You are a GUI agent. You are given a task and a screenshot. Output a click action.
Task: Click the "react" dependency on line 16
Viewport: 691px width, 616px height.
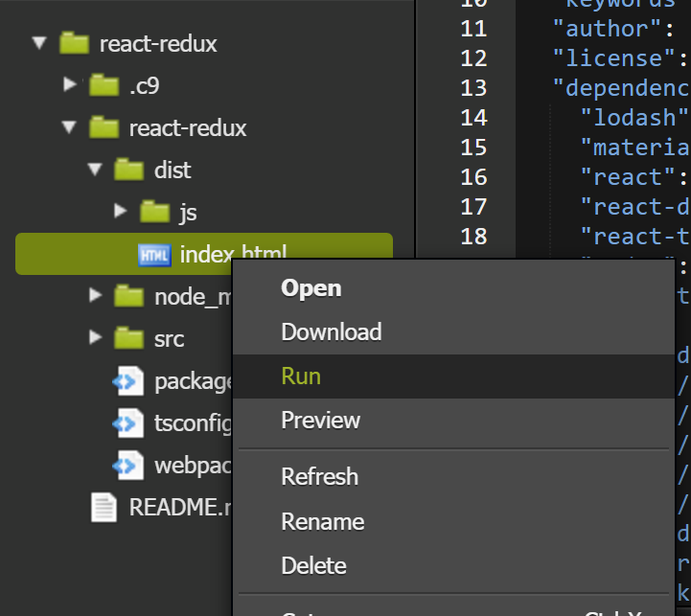628,177
